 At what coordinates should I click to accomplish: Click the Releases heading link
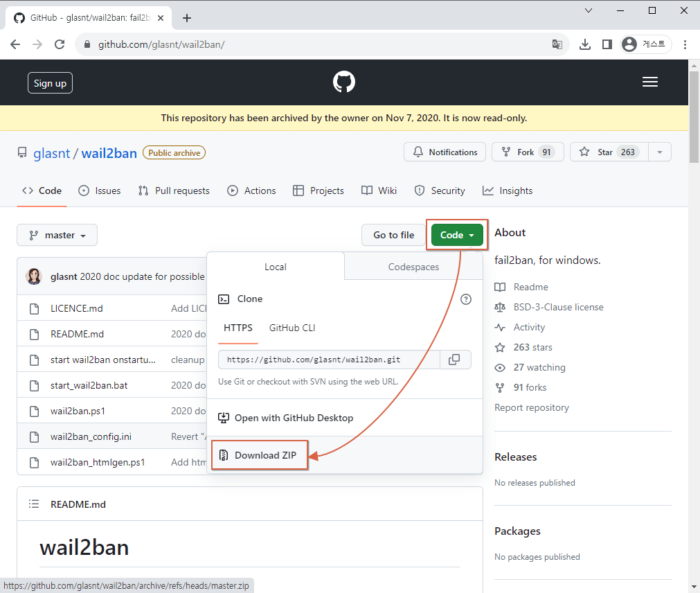pyautogui.click(x=516, y=457)
